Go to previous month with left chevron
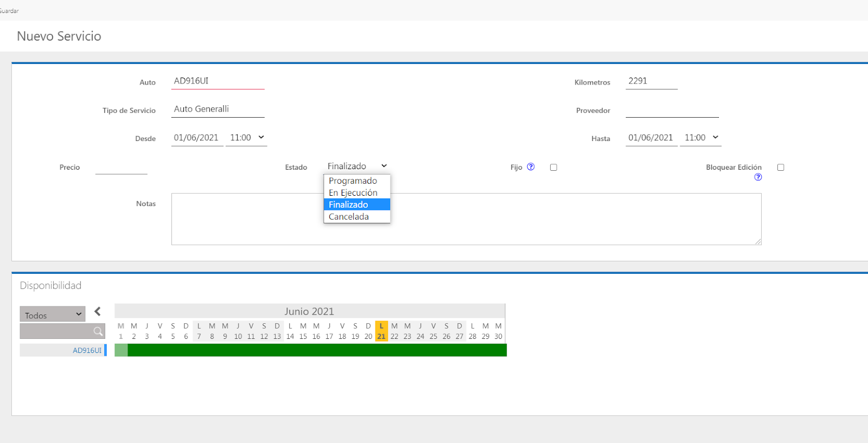 [x=98, y=311]
